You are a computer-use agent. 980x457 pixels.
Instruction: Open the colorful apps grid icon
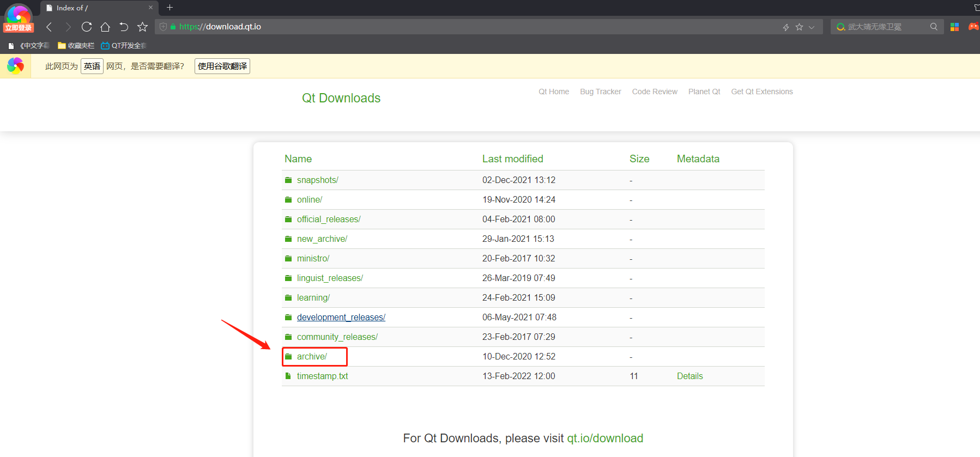pyautogui.click(x=954, y=27)
